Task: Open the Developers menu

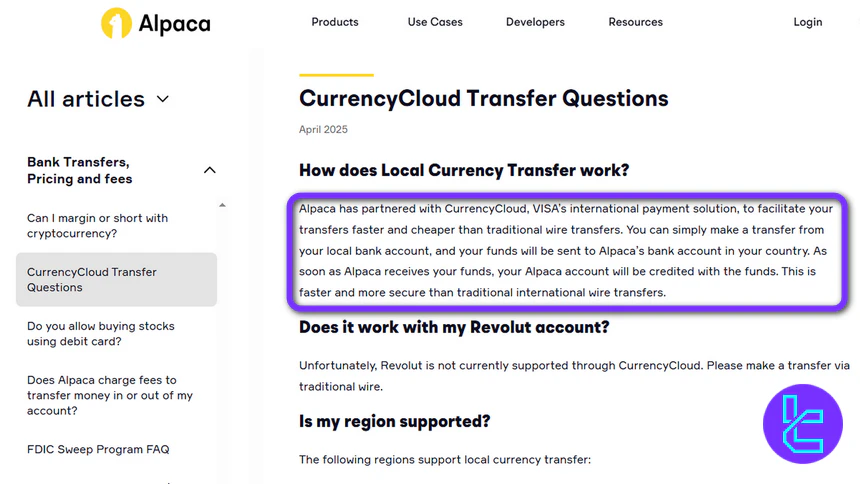Action: pyautogui.click(x=535, y=22)
